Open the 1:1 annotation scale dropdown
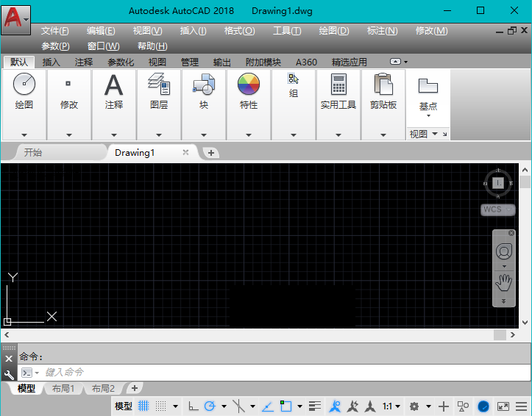The image size is (532, 416). pyautogui.click(x=391, y=406)
